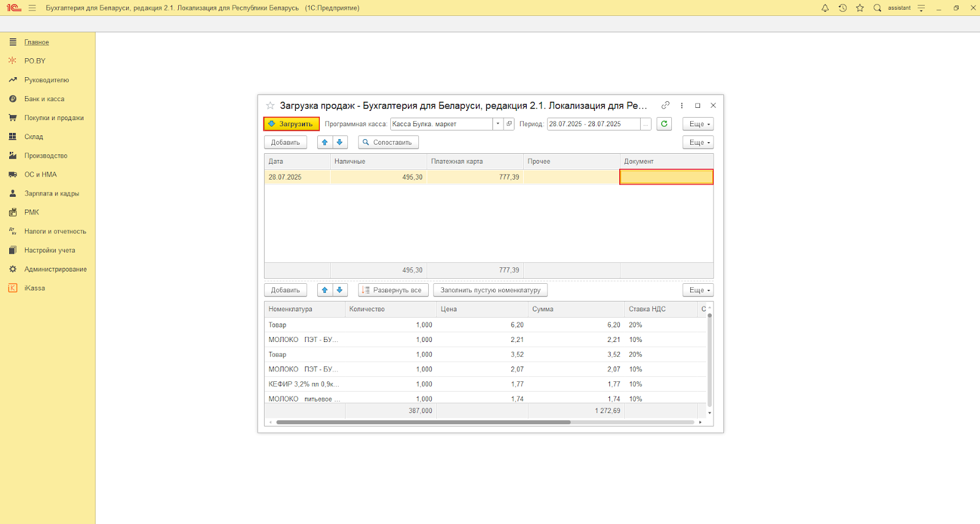Click the Период date range field
980x524 pixels.
[x=594, y=124]
